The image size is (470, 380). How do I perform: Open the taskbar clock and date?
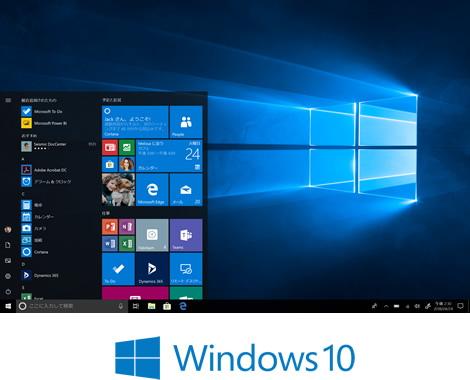tap(443, 306)
